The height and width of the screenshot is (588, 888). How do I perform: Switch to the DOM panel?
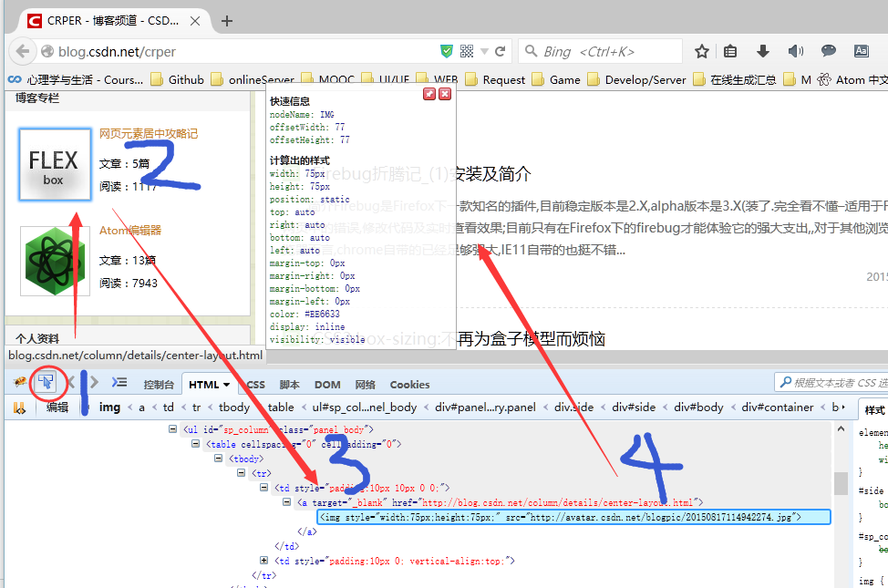point(327,385)
